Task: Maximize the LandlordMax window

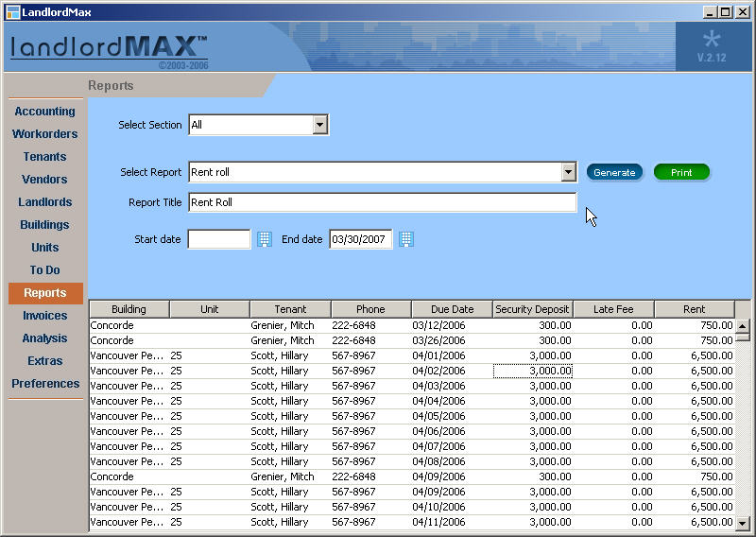Action: (725, 12)
